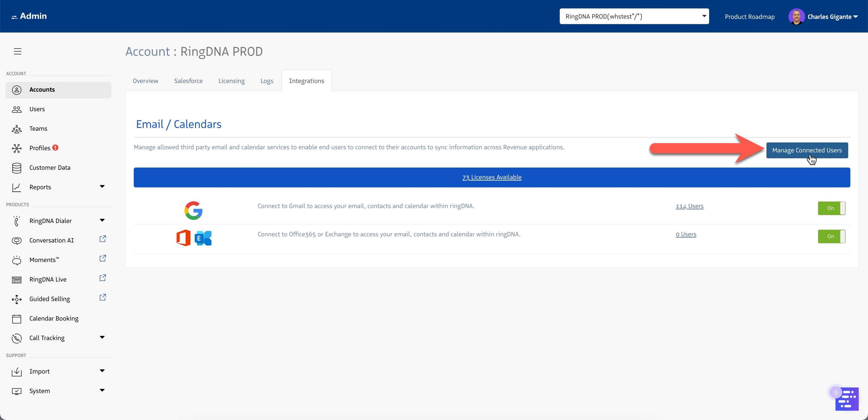Click the Connect to Gmail description text
This screenshot has width=868, height=420.
tap(366, 206)
